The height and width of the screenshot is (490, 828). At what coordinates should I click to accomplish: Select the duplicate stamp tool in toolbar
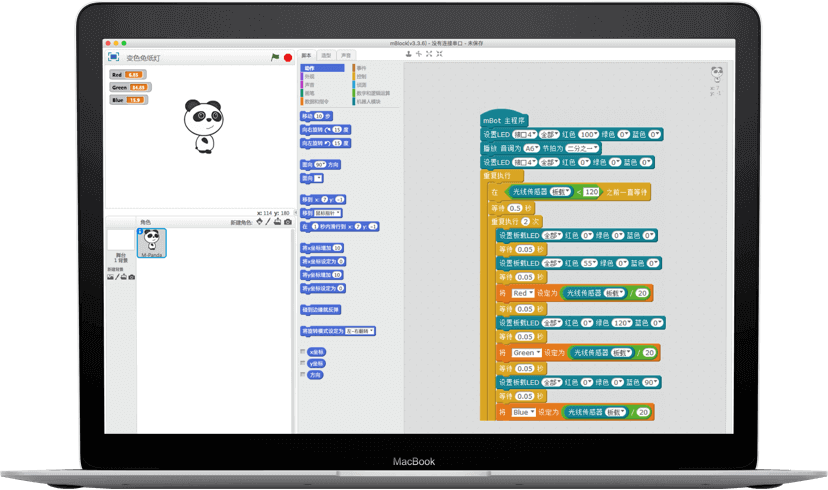click(x=408, y=54)
